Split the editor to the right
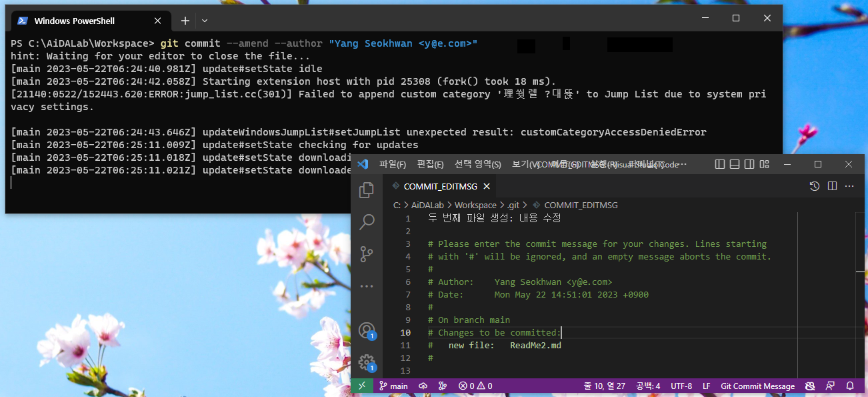Screen dimensions: 868x397 pyautogui.click(x=832, y=186)
